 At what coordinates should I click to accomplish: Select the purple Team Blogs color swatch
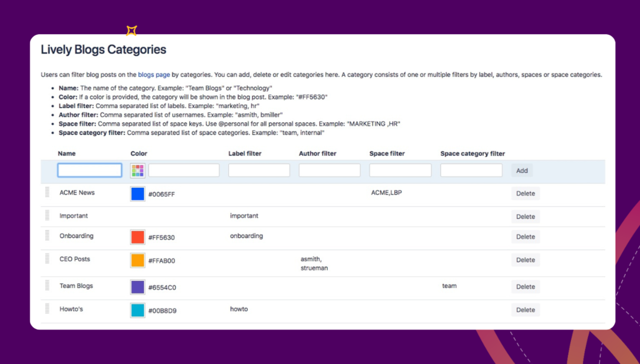tap(138, 287)
